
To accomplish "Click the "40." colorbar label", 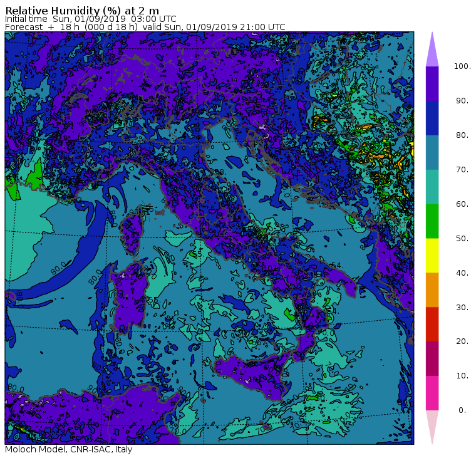I will 462,273.
